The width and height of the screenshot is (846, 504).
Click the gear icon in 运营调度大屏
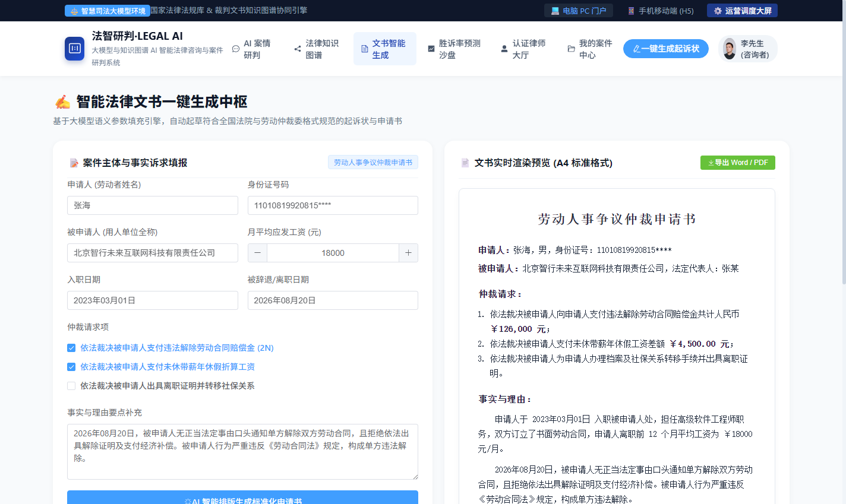click(718, 11)
